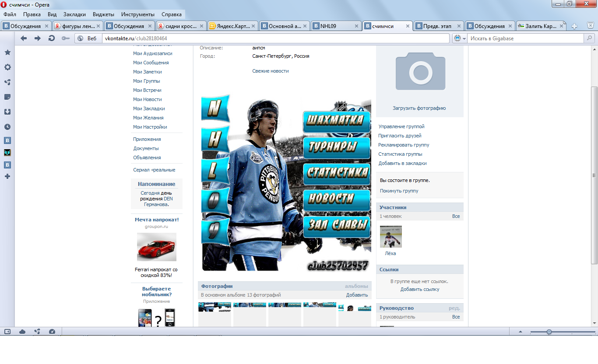Open the Downloads panel in the sidebar
The image size is (598, 364).
[7, 112]
